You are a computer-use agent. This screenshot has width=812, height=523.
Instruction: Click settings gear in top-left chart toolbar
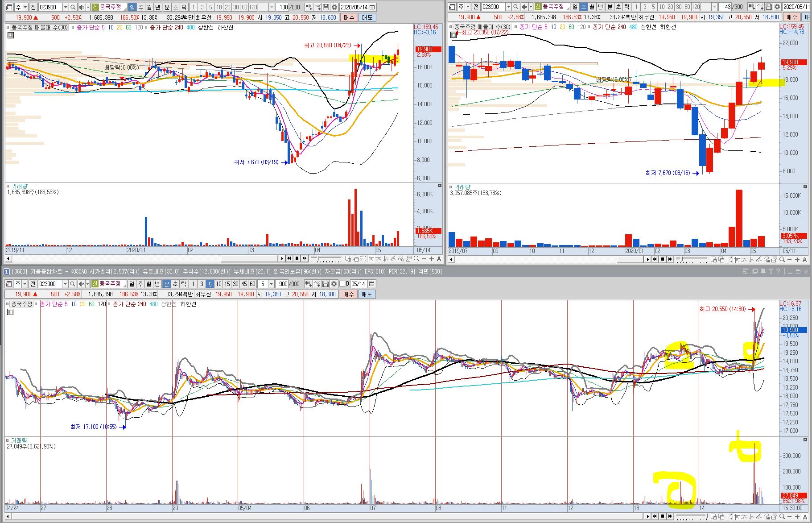tap(334, 7)
